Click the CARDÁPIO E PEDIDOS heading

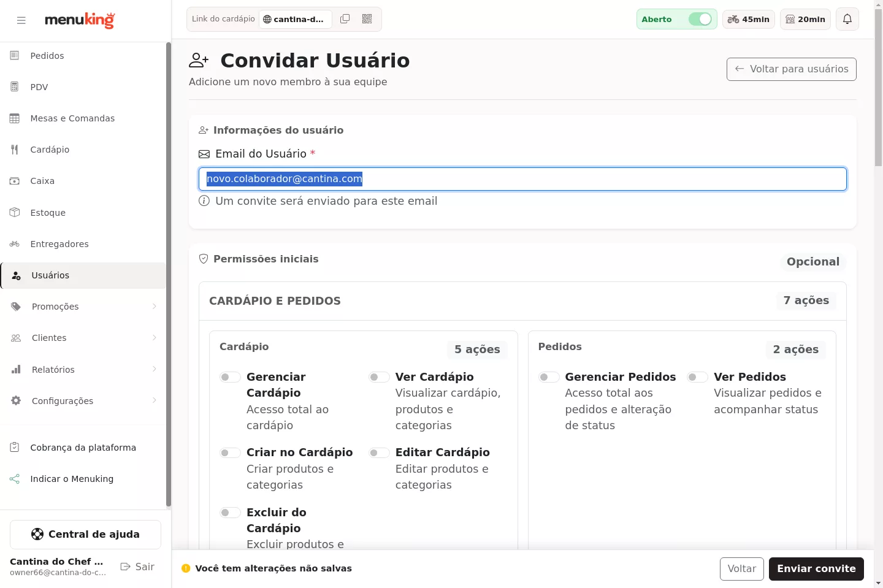(275, 301)
